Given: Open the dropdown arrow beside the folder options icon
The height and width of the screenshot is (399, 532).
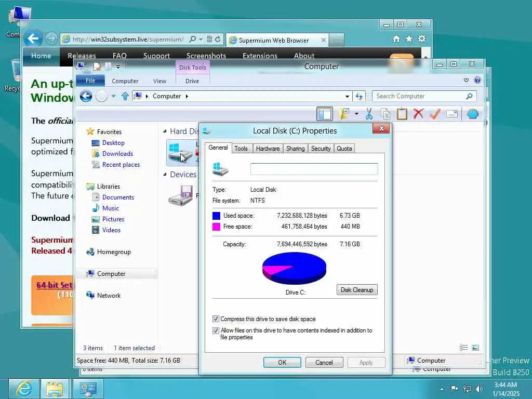Looking at the screenshot, I should tap(356, 114).
